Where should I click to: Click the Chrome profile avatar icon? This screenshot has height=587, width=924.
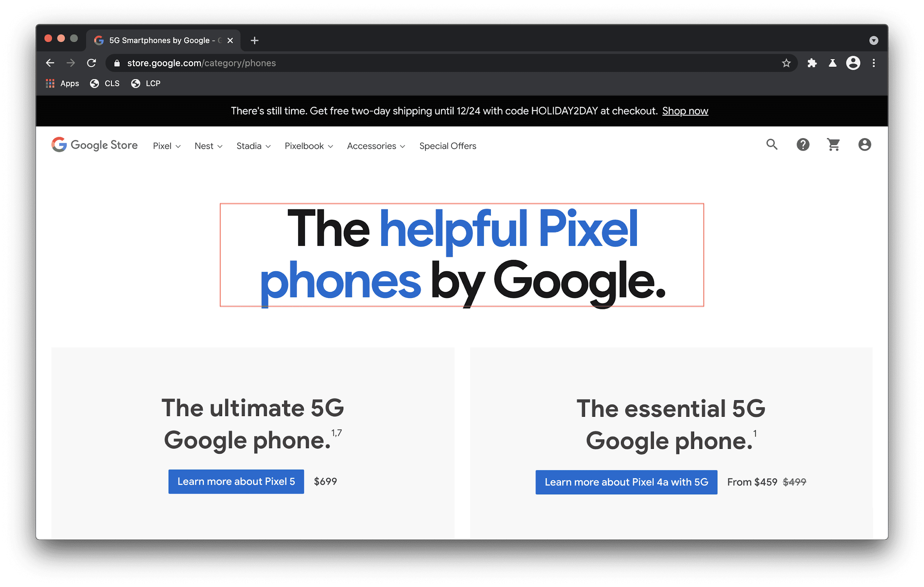pyautogui.click(x=853, y=63)
